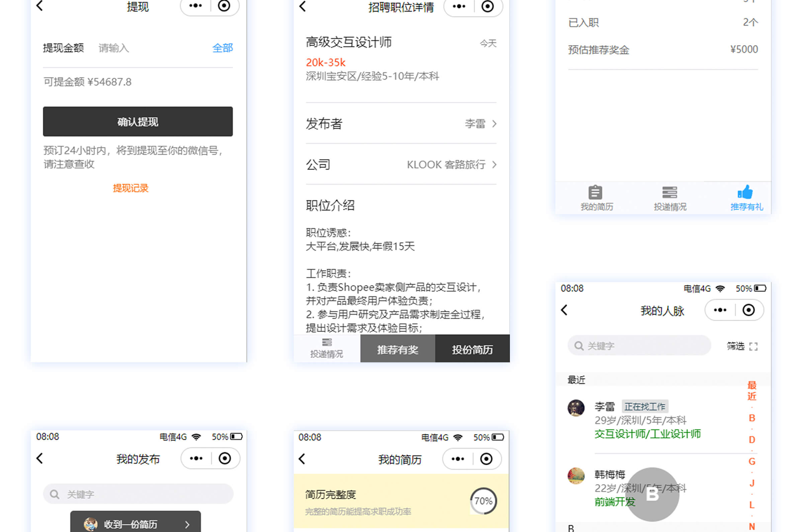Click 全部 to withdraw full amount
The height and width of the screenshot is (532, 803).
tap(222, 48)
